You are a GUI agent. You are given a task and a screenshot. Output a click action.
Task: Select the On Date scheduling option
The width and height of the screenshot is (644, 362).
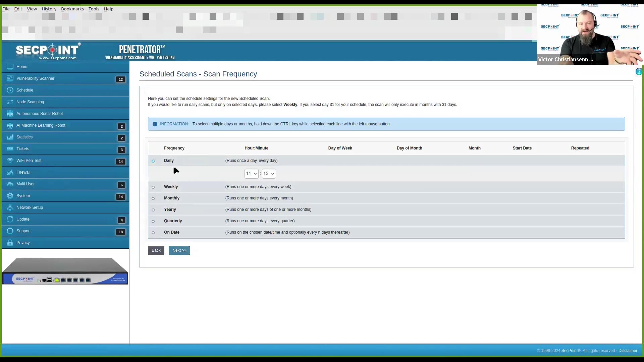pos(153,233)
